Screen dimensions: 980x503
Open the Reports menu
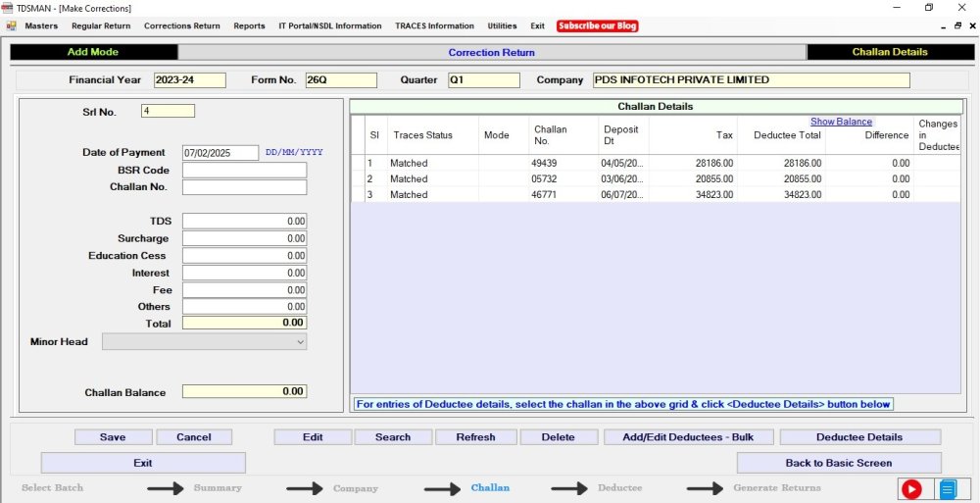[249, 26]
